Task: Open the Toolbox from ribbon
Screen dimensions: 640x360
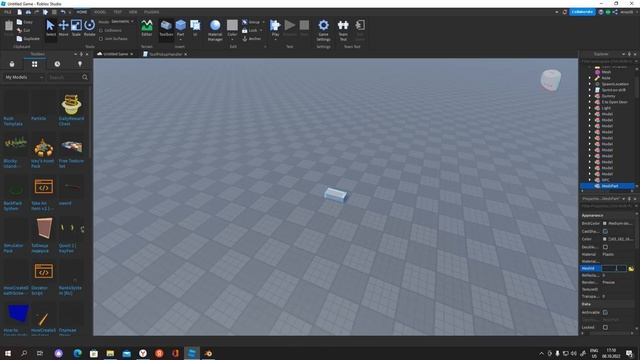Action: pos(166,28)
